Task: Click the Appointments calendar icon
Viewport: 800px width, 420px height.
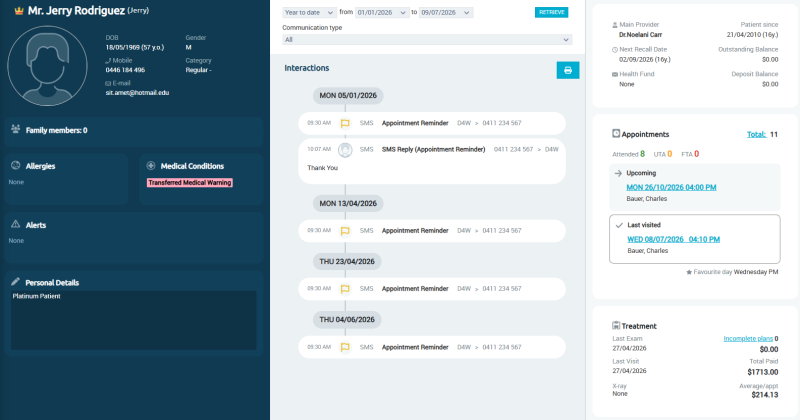Action: coord(616,134)
